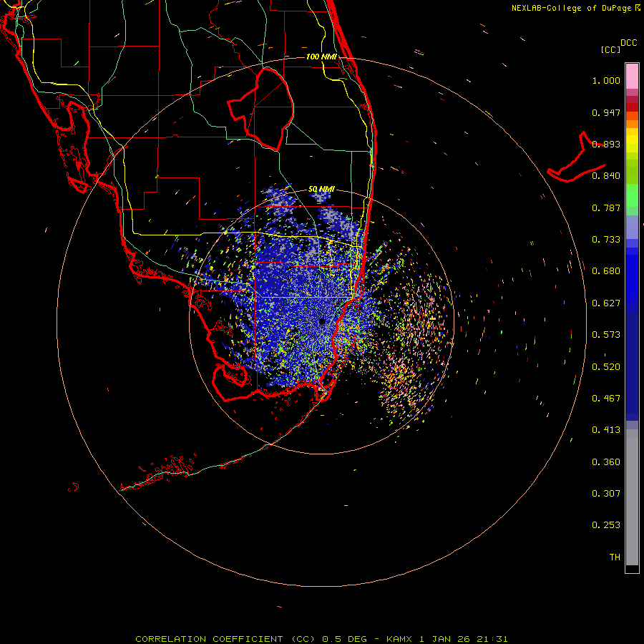This screenshot has height=644, width=644.
Task: Select the 0.520 scale value
Action: click(x=606, y=367)
